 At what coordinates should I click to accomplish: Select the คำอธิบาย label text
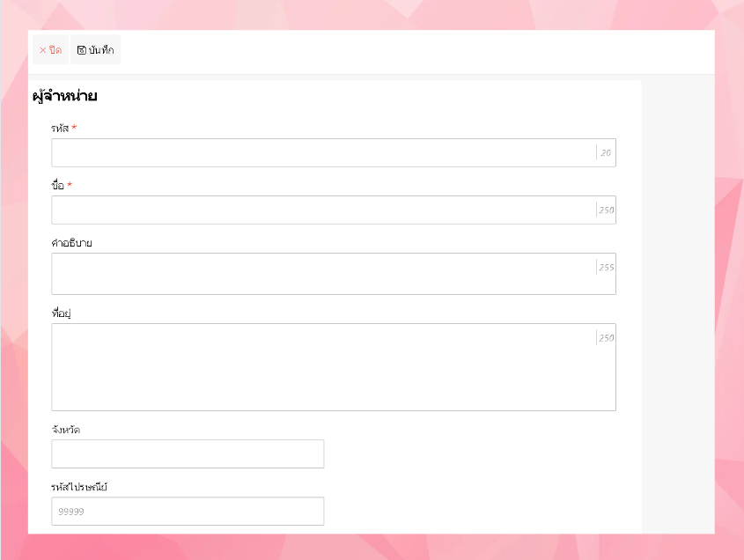[x=71, y=243]
